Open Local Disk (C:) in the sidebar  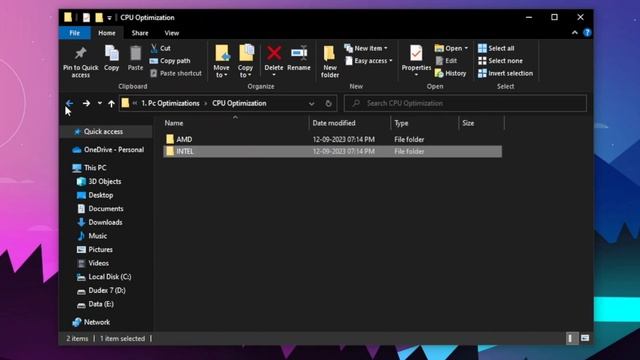click(109, 277)
